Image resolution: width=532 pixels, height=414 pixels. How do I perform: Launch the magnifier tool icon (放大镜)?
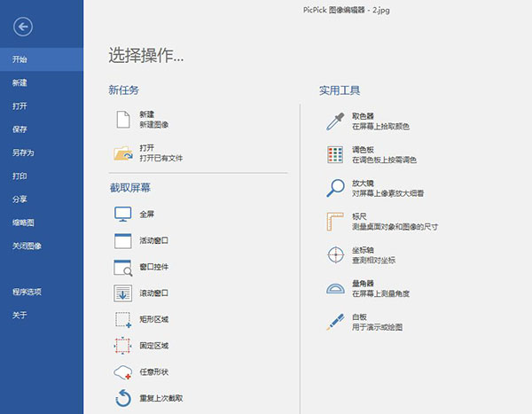point(335,188)
